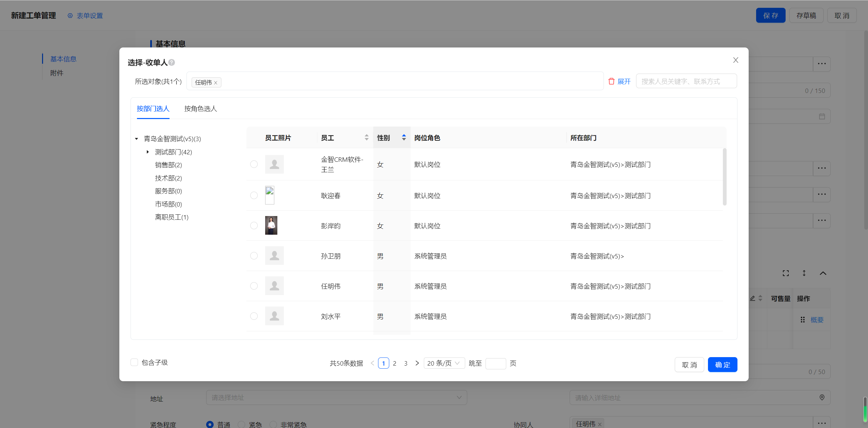Remove the 任明伟 tag from selected objects
The width and height of the screenshot is (868, 428).
216,83
